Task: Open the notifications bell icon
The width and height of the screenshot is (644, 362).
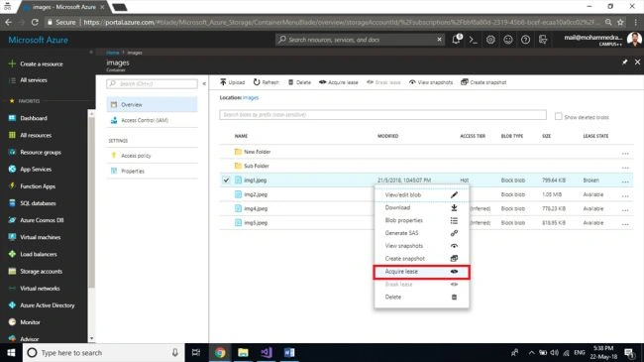Action: [456, 40]
